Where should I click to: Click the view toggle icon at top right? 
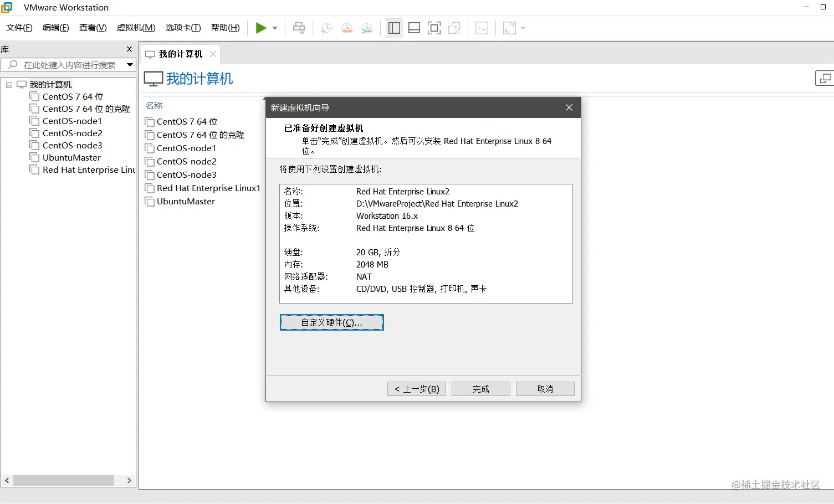point(825,79)
